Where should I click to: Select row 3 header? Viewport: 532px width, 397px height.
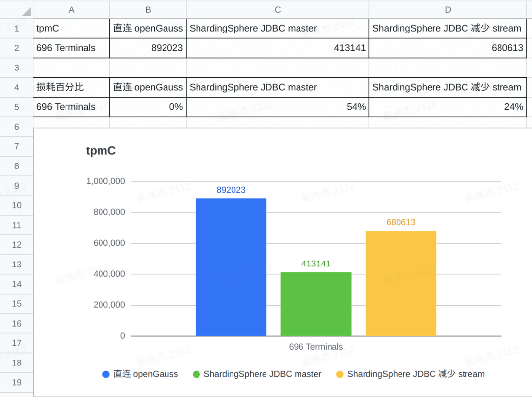tap(17, 67)
